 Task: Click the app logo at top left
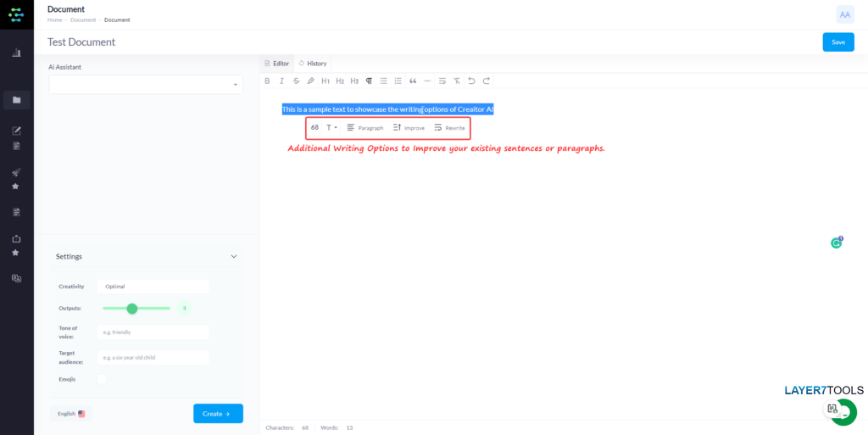click(x=17, y=14)
